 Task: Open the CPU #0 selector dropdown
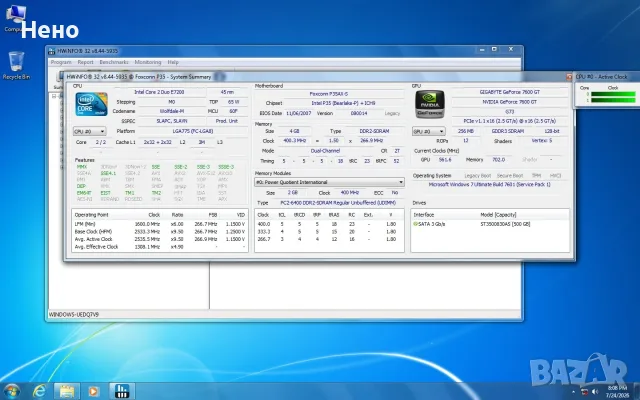[x=89, y=131]
